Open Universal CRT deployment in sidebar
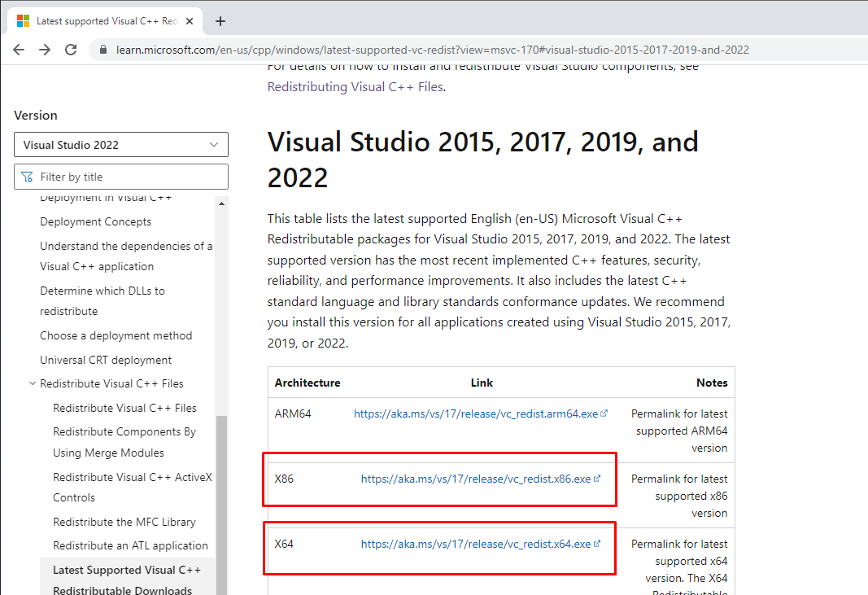Screen dimensions: 868x595 (106, 360)
